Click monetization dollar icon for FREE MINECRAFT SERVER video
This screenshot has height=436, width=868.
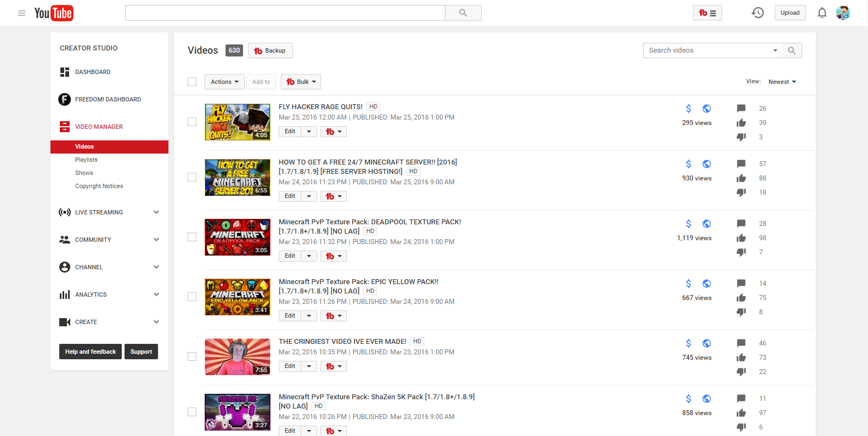(689, 164)
